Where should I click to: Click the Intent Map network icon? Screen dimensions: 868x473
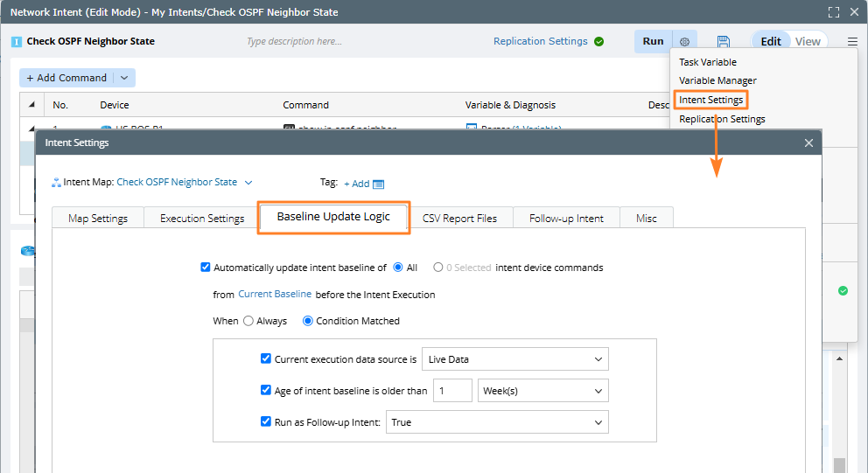coord(56,183)
